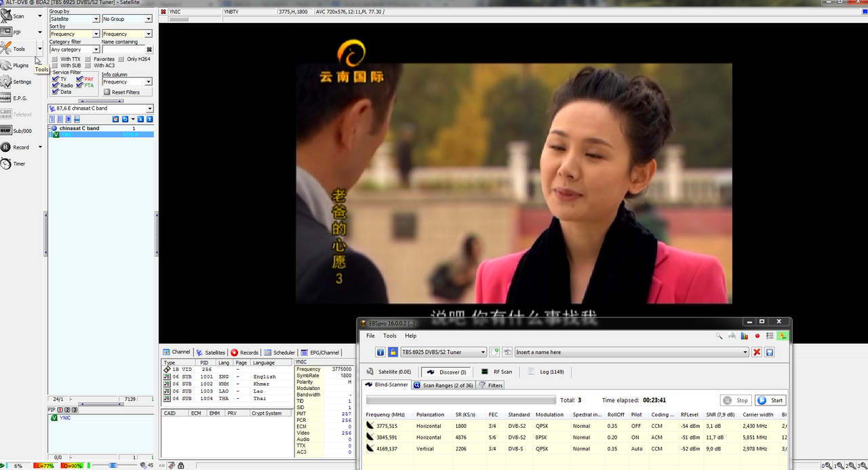This screenshot has height=470, width=868.
Task: Click the green tag icon in EBSpro
Action: tap(783, 336)
